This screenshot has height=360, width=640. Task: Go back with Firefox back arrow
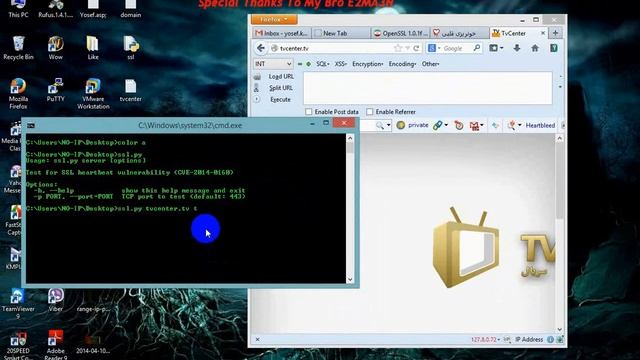click(x=260, y=48)
